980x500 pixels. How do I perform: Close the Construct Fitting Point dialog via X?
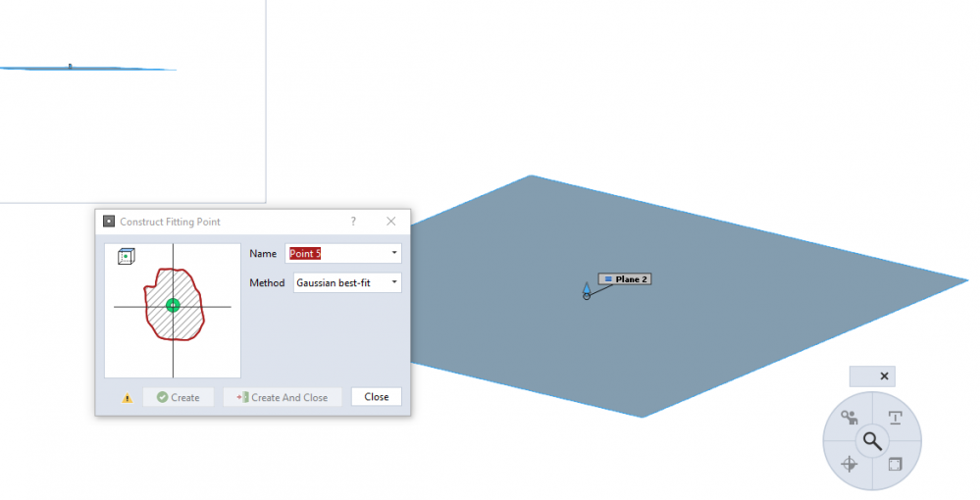click(x=390, y=222)
